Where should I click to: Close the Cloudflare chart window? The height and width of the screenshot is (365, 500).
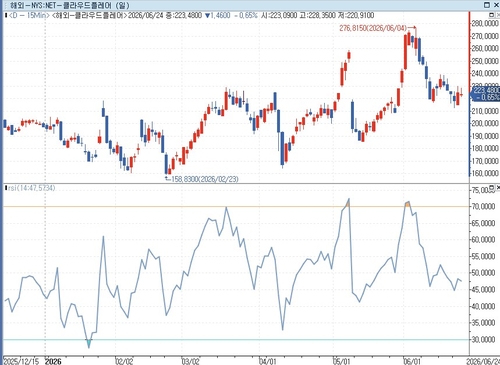click(x=496, y=5)
